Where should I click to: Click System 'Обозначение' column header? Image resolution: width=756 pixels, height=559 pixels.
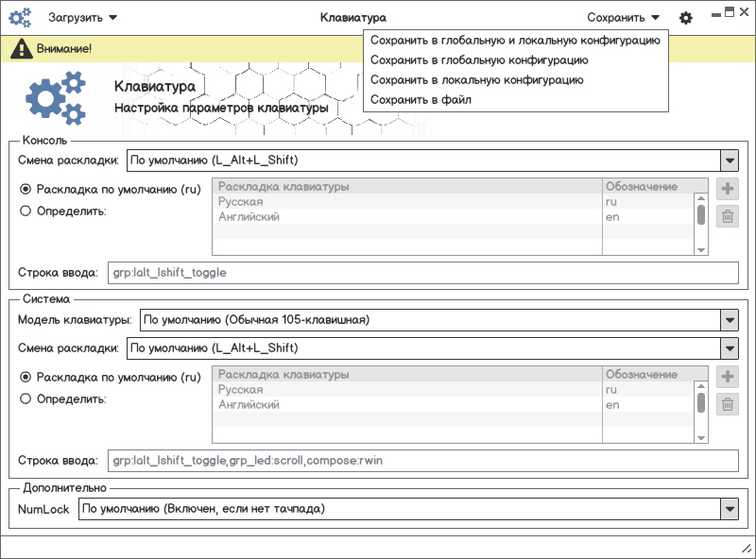655,375
